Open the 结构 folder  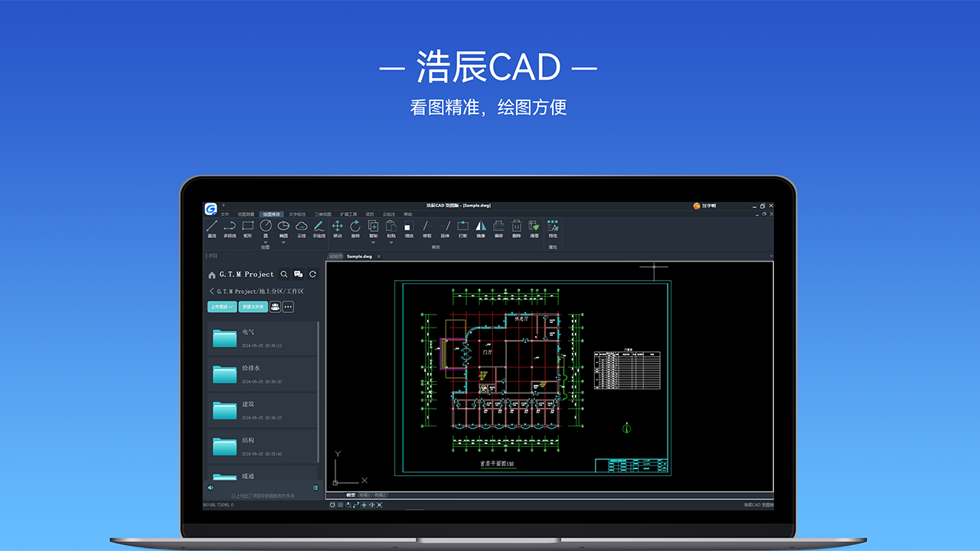pos(263,446)
